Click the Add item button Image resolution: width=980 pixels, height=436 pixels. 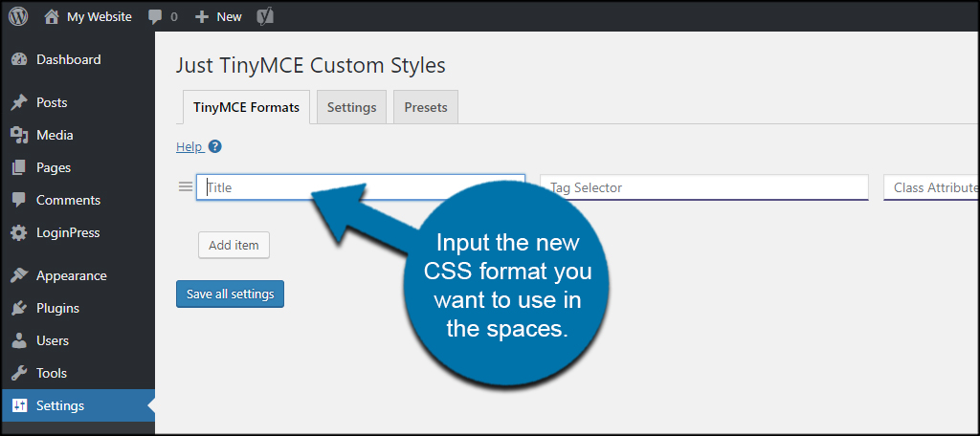pyautogui.click(x=234, y=246)
